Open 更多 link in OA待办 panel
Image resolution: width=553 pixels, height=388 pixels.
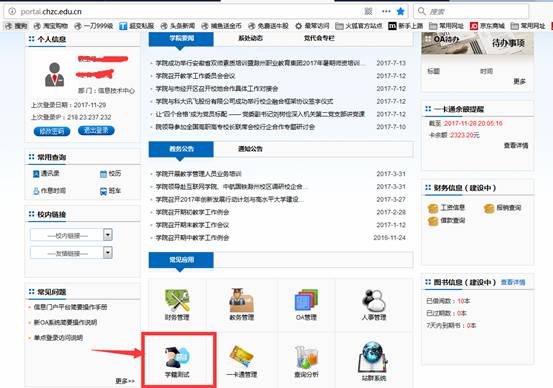pyautogui.click(x=519, y=81)
